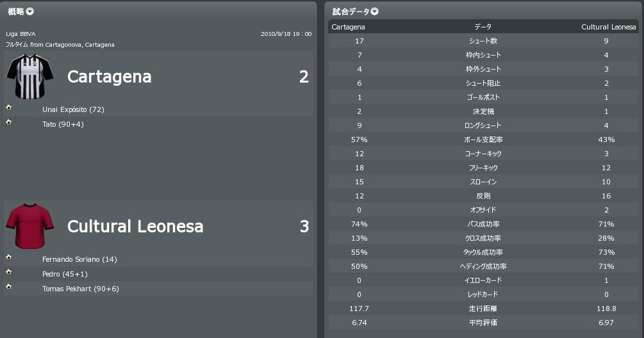644x338 pixels.
Task: Select scorer Fernando Soriano (14)
Action: tap(79, 259)
